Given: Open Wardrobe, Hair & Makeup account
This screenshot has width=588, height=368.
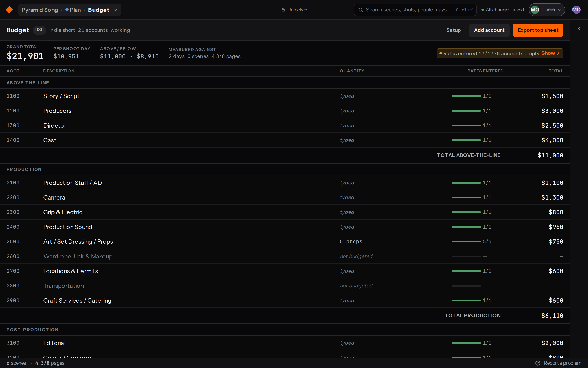Looking at the screenshot, I should click(285, 256).
